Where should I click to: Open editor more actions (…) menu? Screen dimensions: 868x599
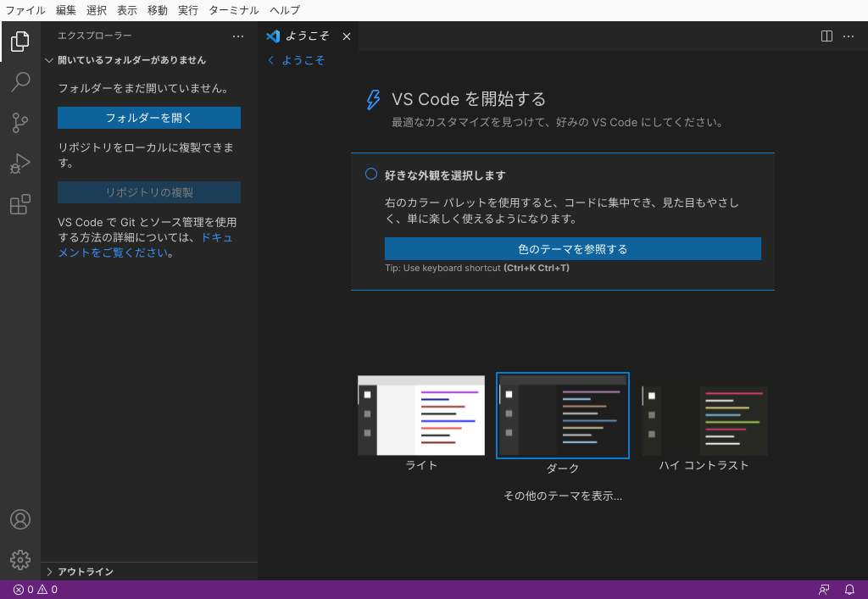coord(848,36)
